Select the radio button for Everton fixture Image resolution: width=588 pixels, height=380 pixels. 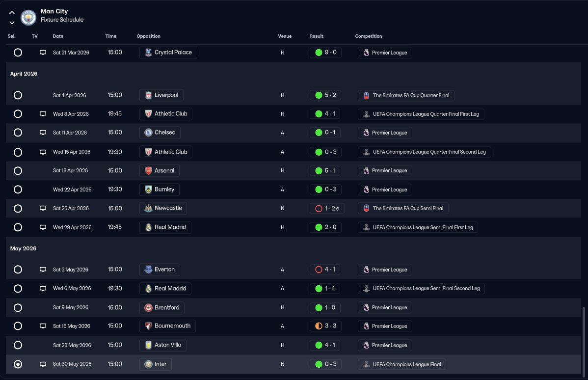click(x=18, y=270)
